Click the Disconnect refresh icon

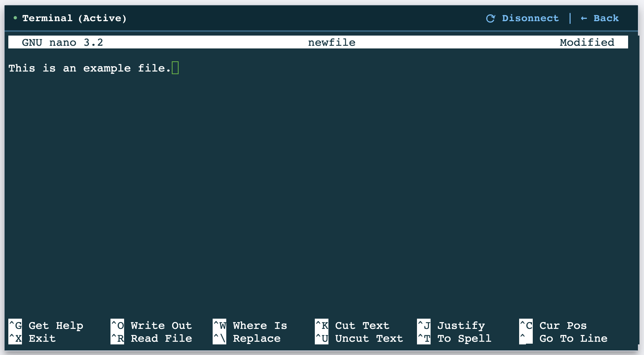click(x=490, y=18)
